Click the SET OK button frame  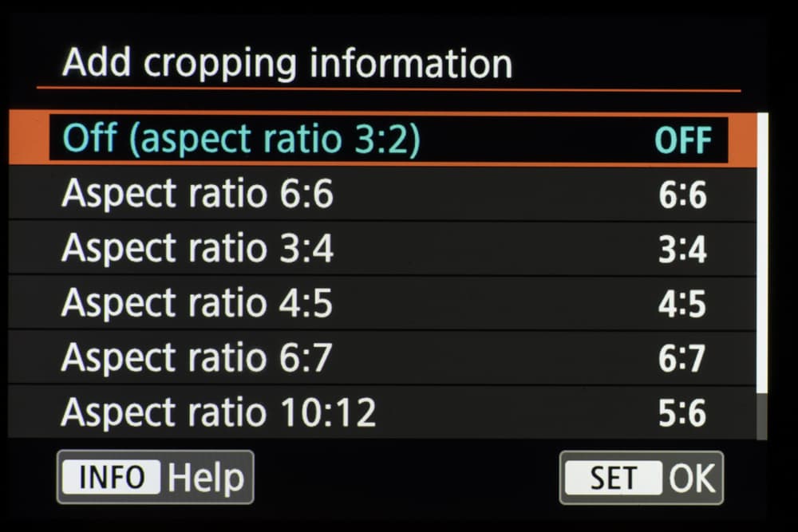(x=642, y=478)
